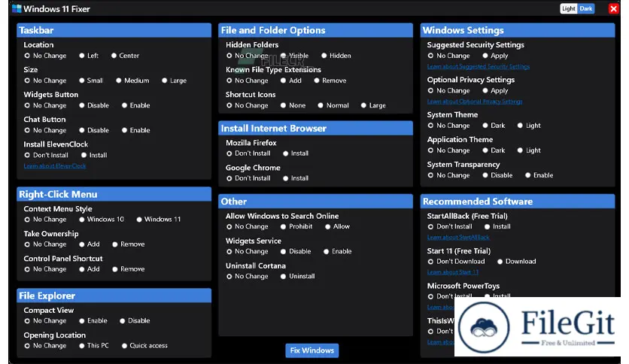This screenshot has height=364, width=629.
Task: Click the Fix Windows button
Action: point(311,350)
